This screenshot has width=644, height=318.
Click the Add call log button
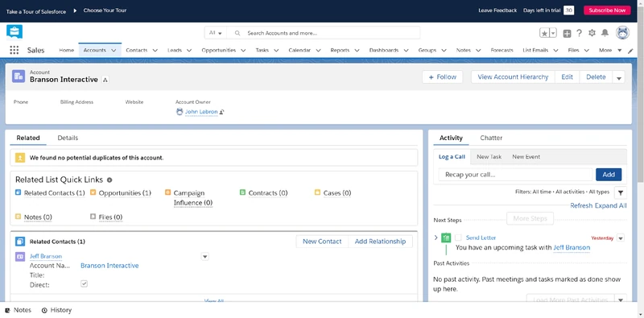[609, 175]
